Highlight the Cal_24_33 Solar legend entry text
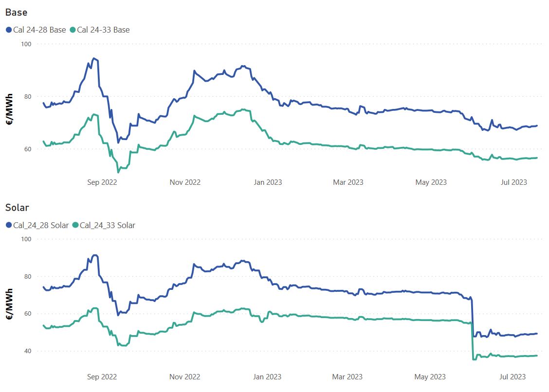Screen dimensions: 549x392 click(108, 225)
